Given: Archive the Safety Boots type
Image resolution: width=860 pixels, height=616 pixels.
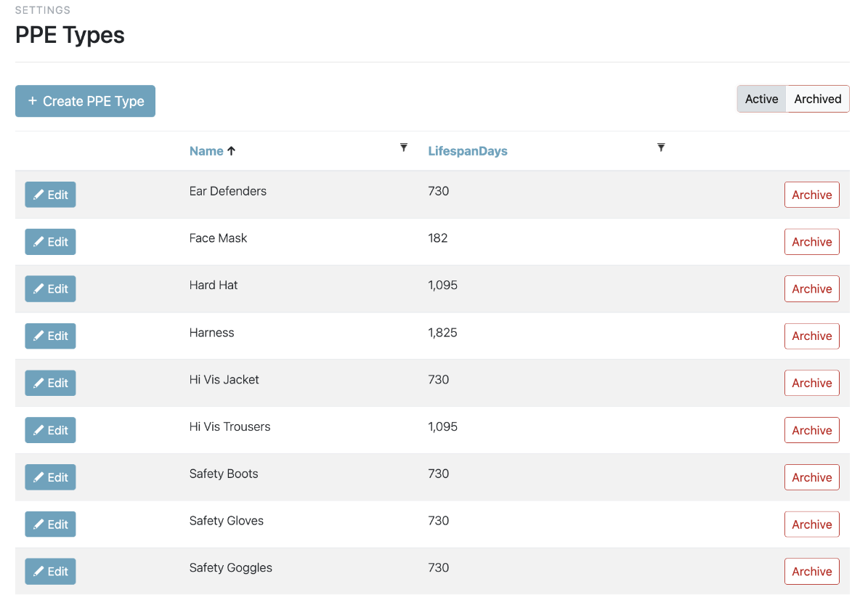Looking at the screenshot, I should point(811,477).
